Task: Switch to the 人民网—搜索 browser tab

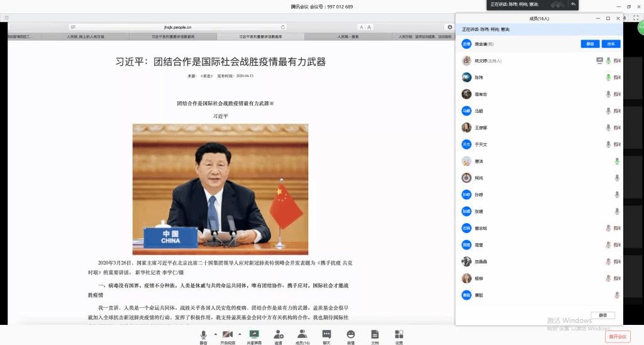Action: [343, 37]
